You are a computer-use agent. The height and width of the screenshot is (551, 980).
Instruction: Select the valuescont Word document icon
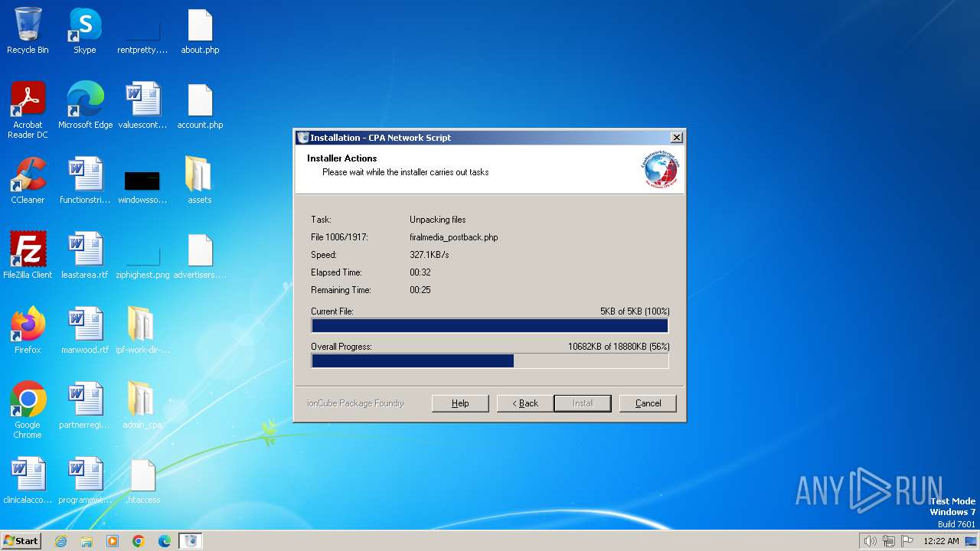(142, 106)
